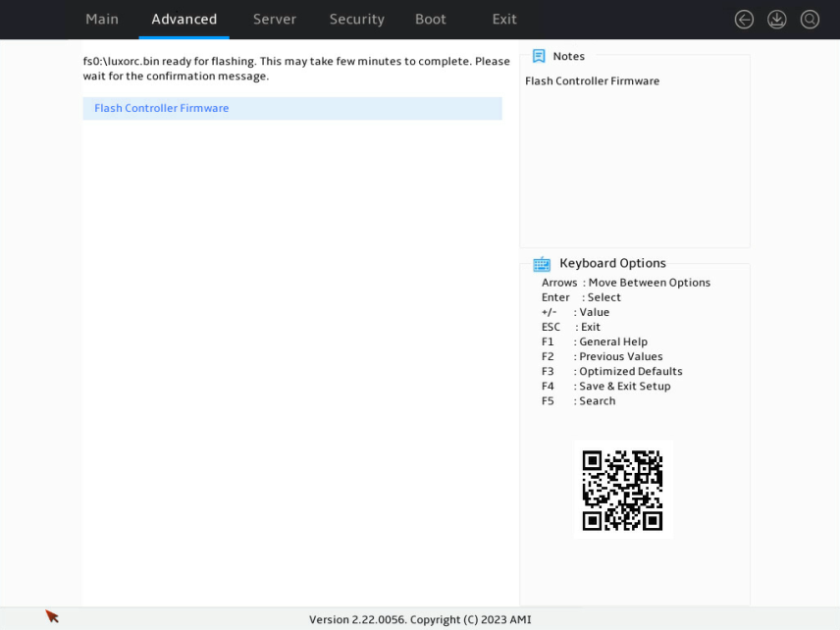Viewport: 840px width, 630px height.
Task: Click the Version 2.22.0056 copyright text
Action: click(420, 620)
